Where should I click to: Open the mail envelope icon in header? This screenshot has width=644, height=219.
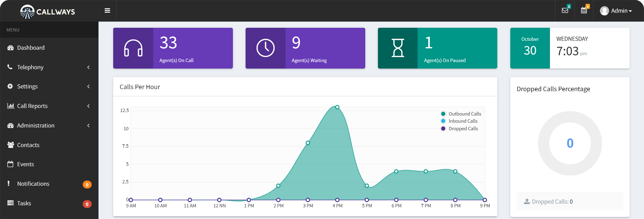click(565, 11)
